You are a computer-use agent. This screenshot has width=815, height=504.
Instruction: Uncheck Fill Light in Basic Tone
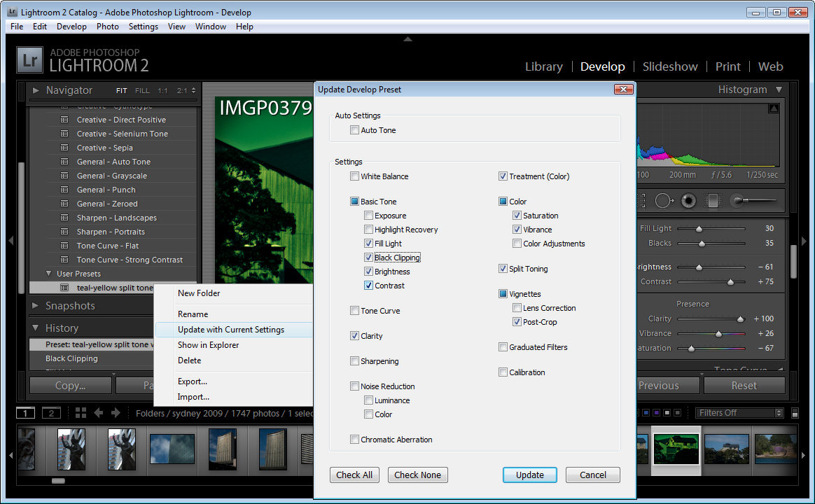[x=368, y=243]
